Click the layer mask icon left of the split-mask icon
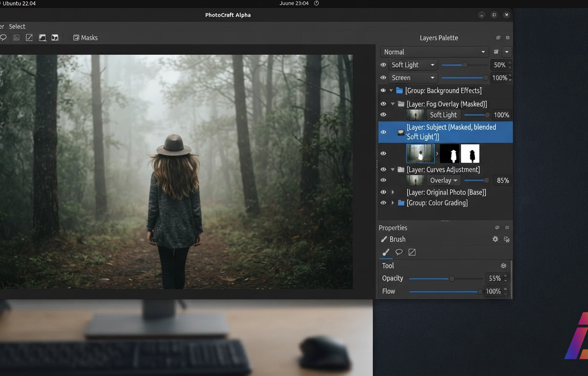This screenshot has height=376, width=588. click(x=43, y=38)
